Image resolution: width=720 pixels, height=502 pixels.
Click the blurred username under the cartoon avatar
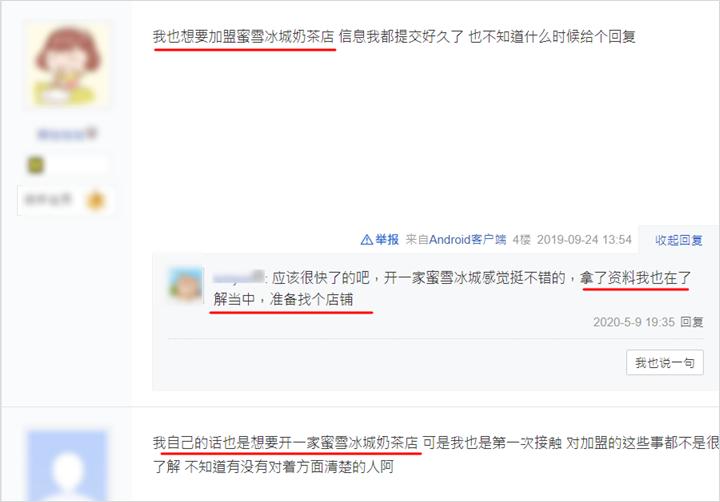[x=67, y=134]
